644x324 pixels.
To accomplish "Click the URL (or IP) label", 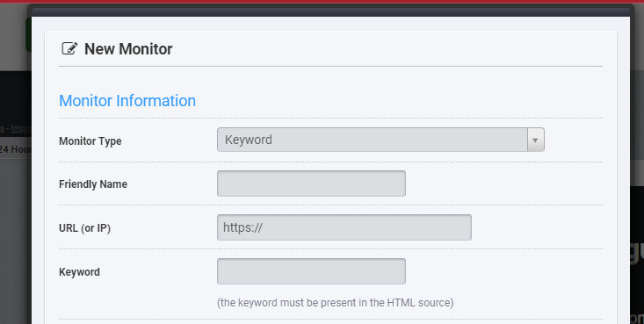I will 85,228.
